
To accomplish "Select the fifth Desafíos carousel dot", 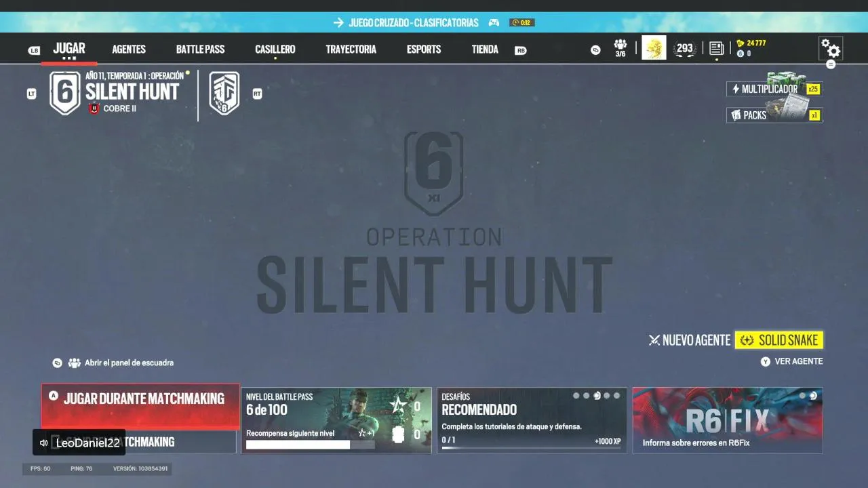I will click(616, 396).
